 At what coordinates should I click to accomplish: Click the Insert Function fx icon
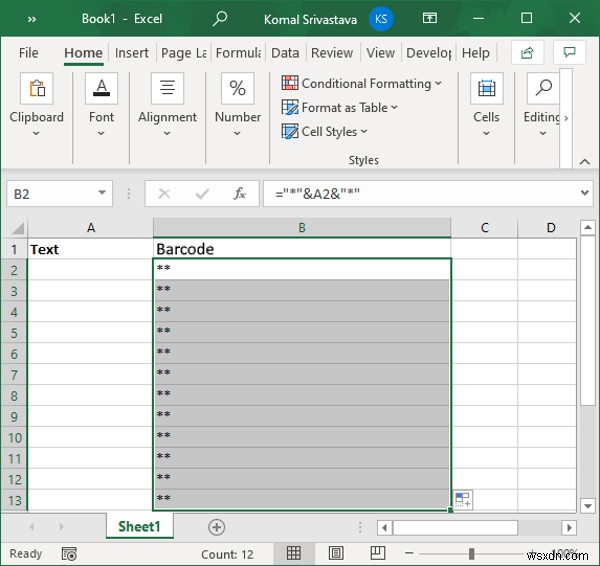239,194
